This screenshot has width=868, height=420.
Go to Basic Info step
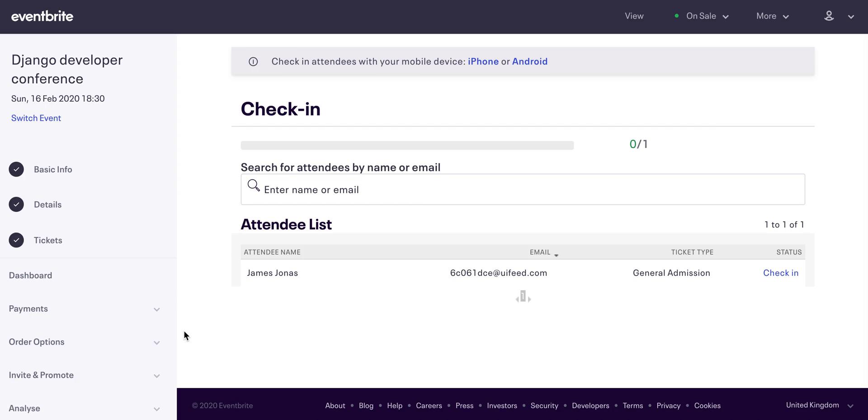[53, 169]
